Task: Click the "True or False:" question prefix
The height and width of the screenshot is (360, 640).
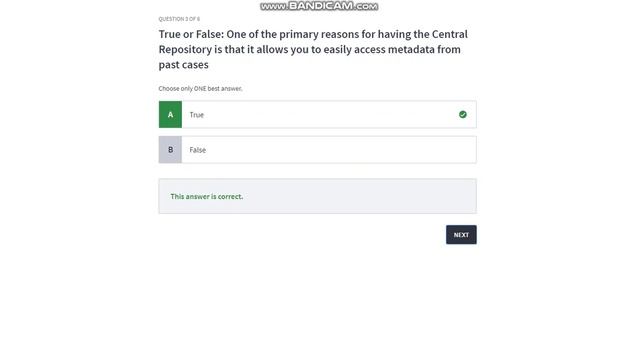Action: (x=191, y=34)
